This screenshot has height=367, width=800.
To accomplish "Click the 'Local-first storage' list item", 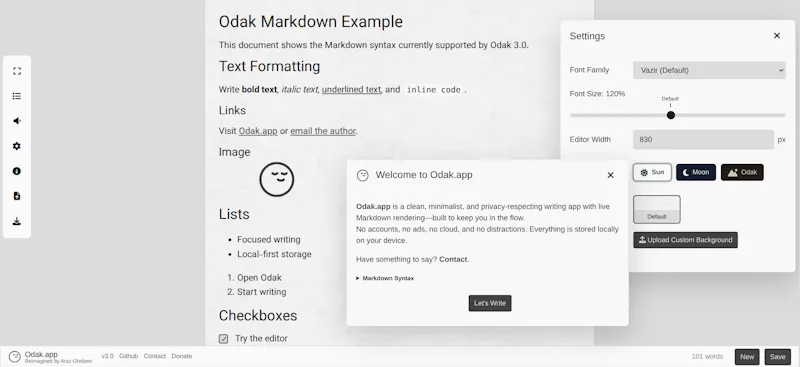I will point(274,254).
